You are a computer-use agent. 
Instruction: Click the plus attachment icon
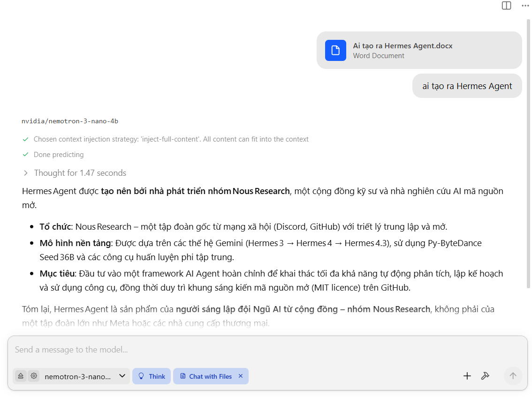467,376
